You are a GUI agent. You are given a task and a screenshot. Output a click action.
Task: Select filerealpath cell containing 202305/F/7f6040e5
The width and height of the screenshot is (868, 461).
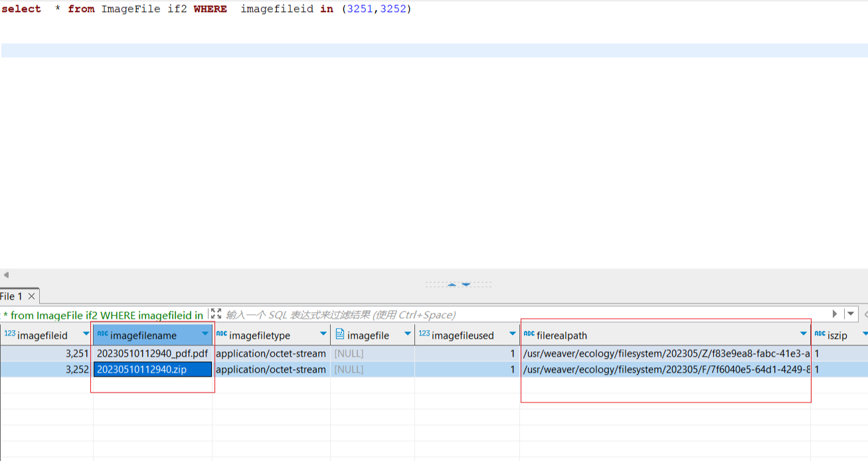665,369
